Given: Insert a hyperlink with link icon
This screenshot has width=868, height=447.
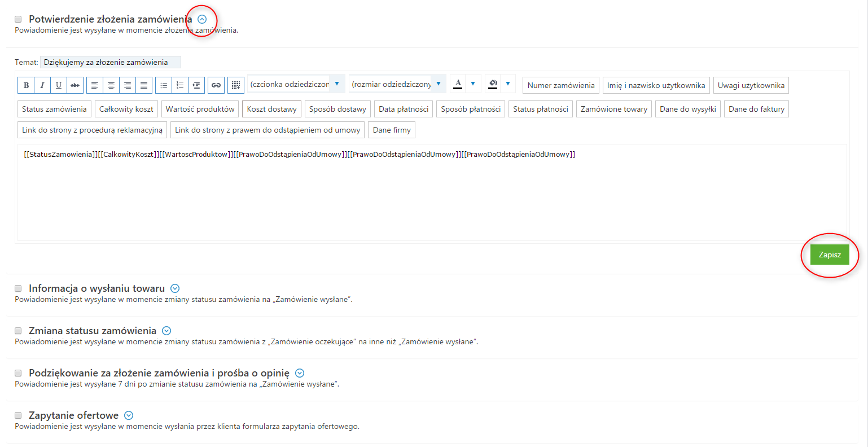Looking at the screenshot, I should 216,85.
